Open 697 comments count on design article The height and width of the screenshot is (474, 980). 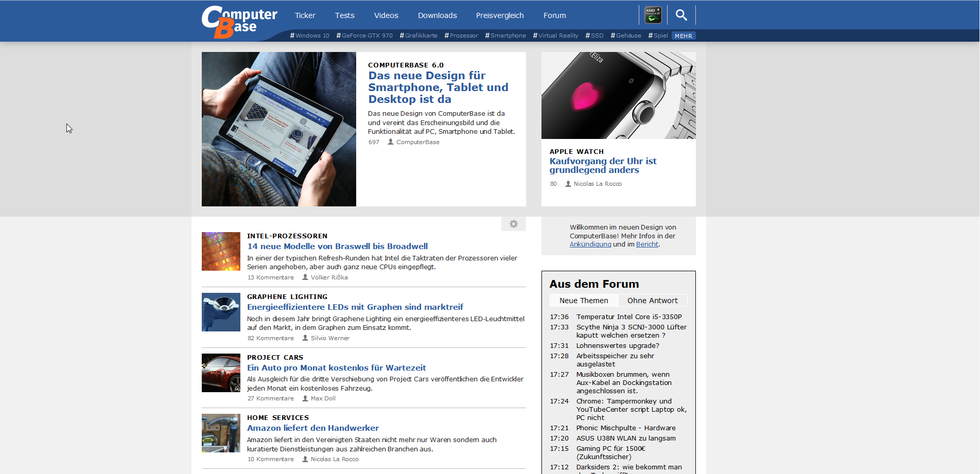374,142
